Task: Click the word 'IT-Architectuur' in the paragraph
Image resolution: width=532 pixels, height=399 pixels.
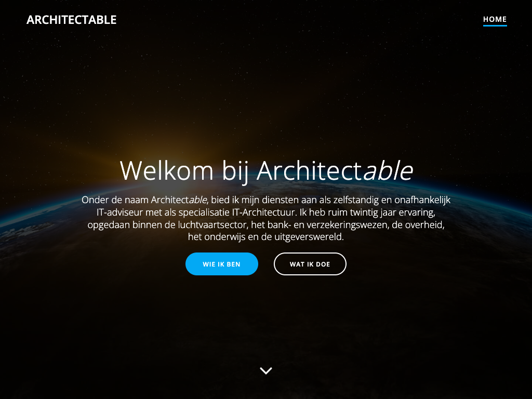Action: (264, 212)
